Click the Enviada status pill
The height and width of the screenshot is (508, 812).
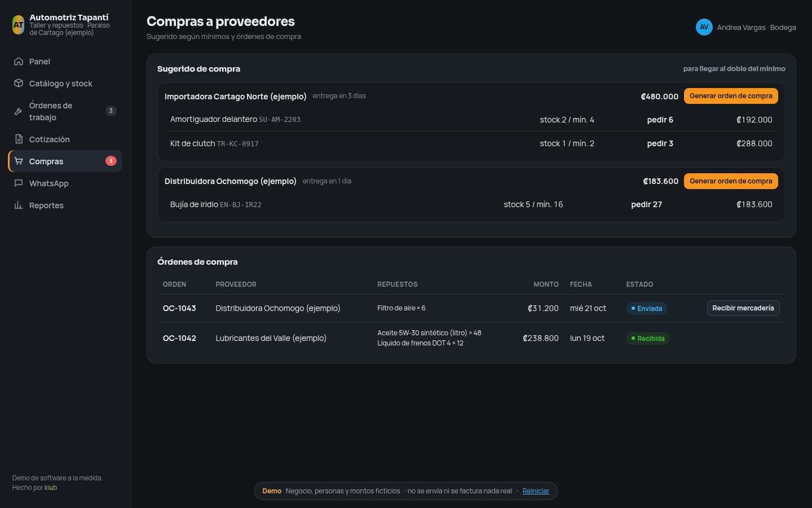pyautogui.click(x=647, y=309)
